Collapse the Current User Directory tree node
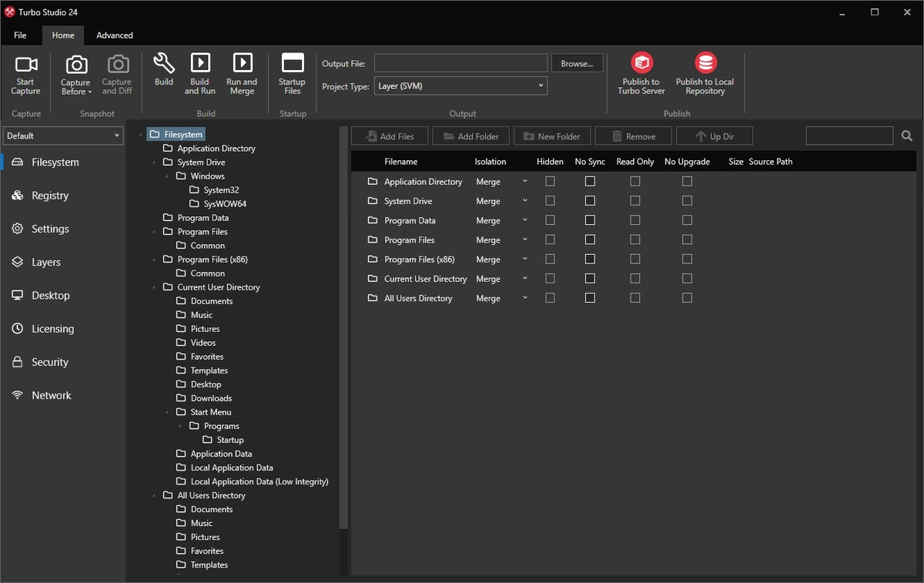924x583 pixels. click(x=154, y=287)
